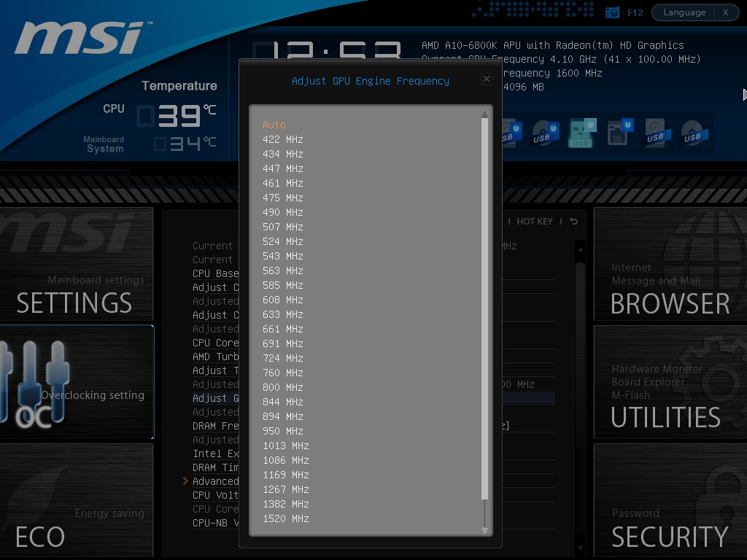This screenshot has width=747, height=560.
Task: Choose 894 MHz GPU frequency
Action: 282,416
